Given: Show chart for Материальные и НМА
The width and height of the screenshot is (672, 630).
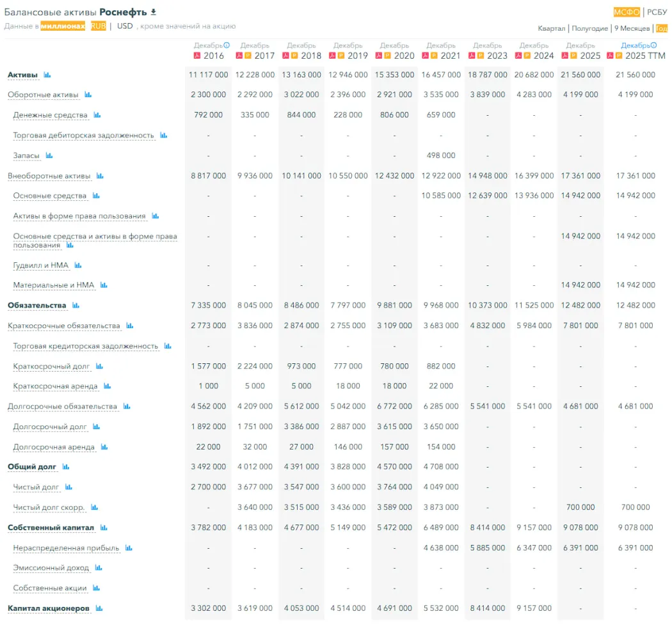Looking at the screenshot, I should pos(104,285).
